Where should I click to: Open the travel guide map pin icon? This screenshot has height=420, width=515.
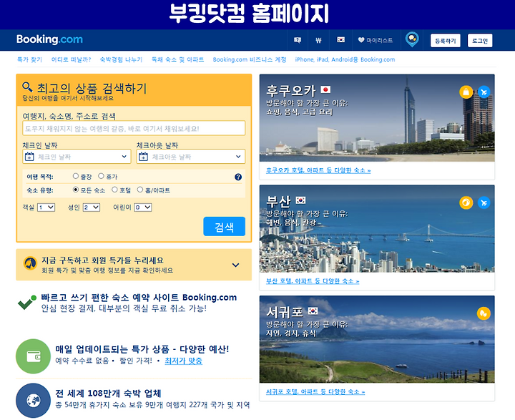412,39
